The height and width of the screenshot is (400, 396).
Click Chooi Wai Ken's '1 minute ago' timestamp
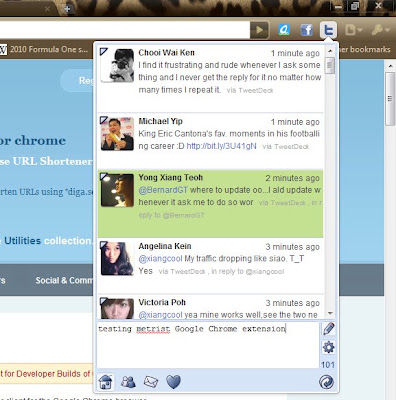point(295,53)
